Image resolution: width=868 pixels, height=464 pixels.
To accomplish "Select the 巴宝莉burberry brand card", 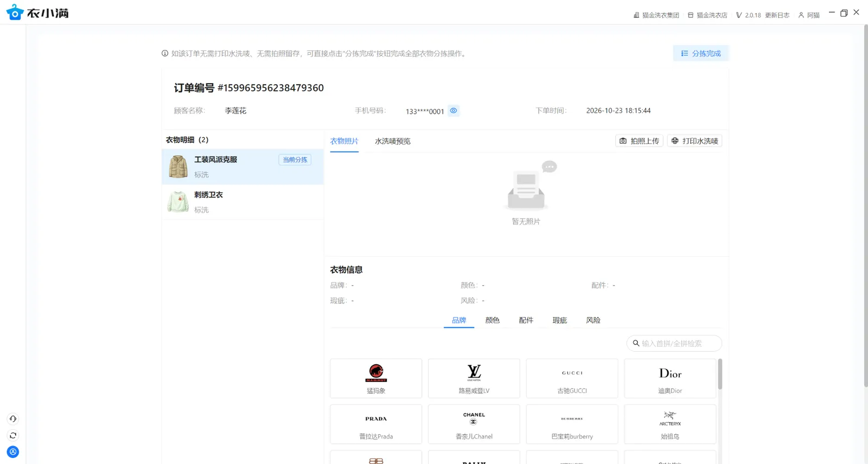I will coord(572,424).
